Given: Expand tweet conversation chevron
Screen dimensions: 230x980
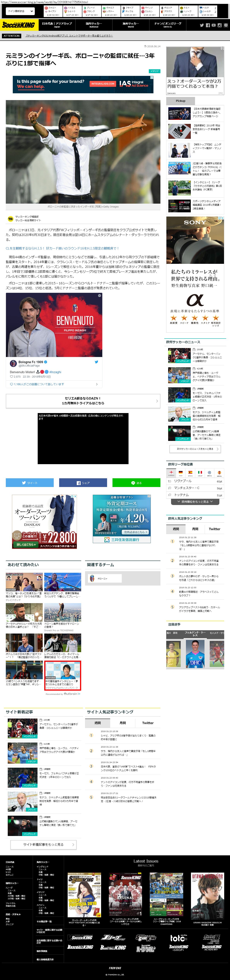Looking at the screenshot, I should click(97, 384).
